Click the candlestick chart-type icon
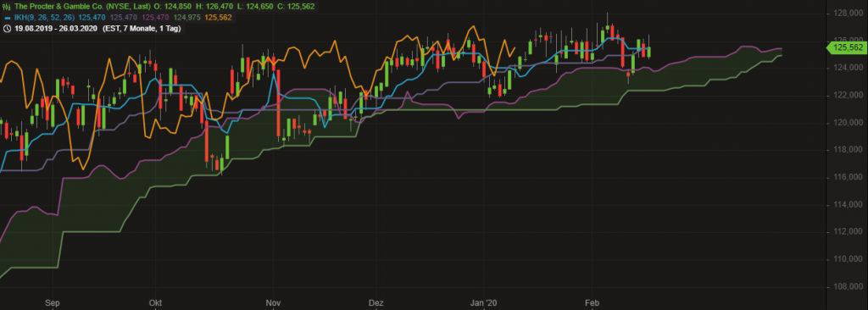 click(x=6, y=7)
